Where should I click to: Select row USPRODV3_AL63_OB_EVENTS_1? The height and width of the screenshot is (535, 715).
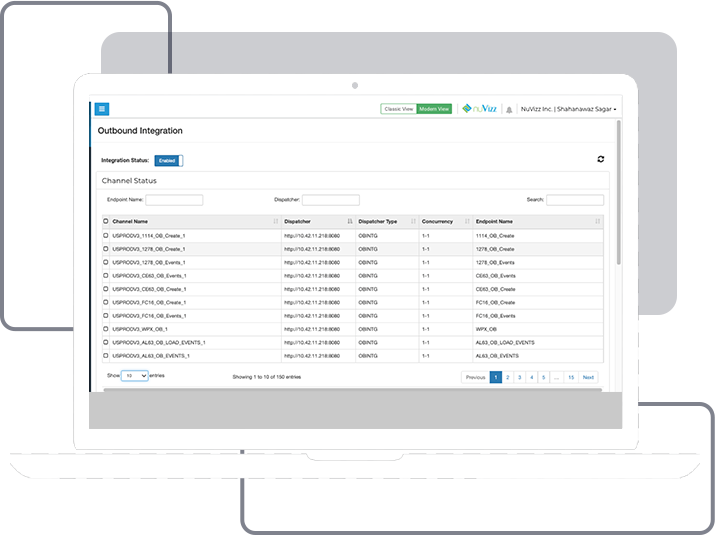pyautogui.click(x=106, y=355)
